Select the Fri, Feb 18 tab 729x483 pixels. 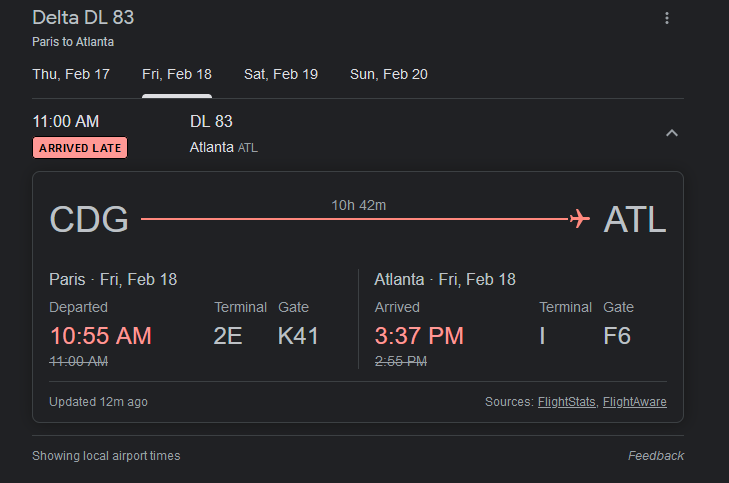click(177, 74)
